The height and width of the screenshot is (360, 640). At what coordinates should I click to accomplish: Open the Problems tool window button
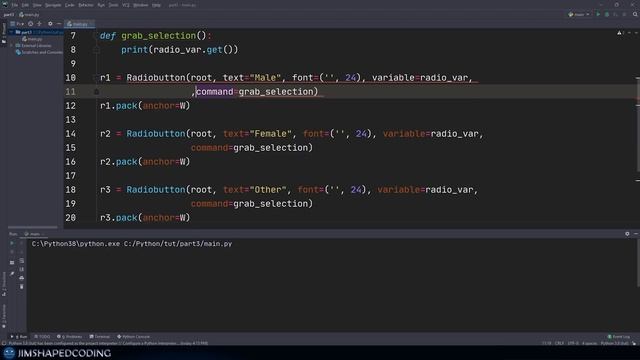69,337
